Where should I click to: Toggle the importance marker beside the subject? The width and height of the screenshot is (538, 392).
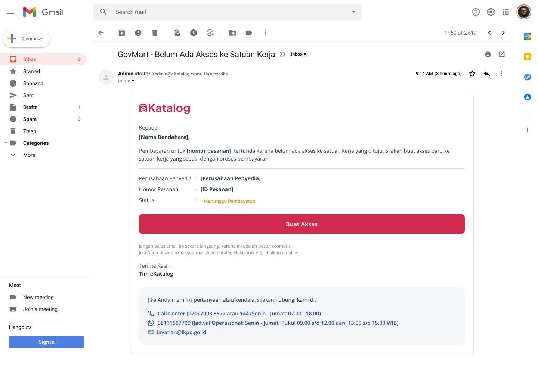pos(282,54)
